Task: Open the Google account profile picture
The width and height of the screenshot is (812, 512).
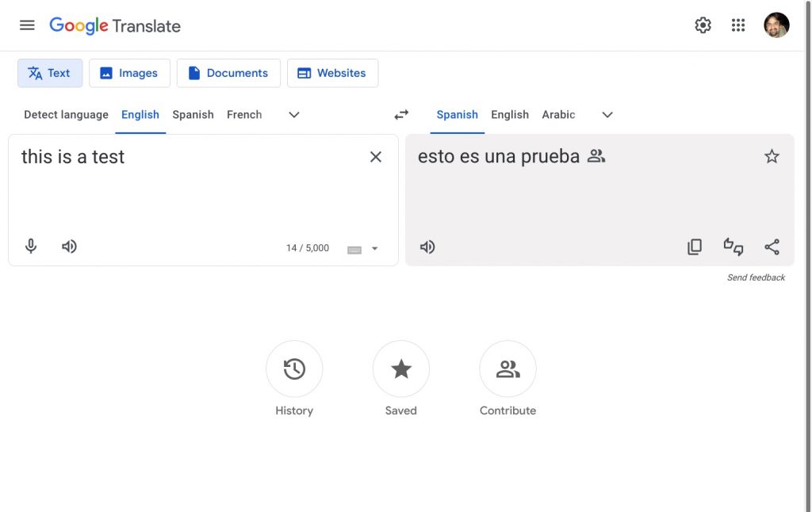Action: [776, 25]
